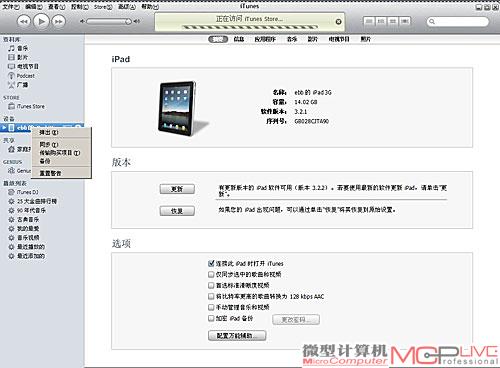Open the iTunes DJ playlist icon
The width and height of the screenshot is (500, 368).
click(11, 192)
